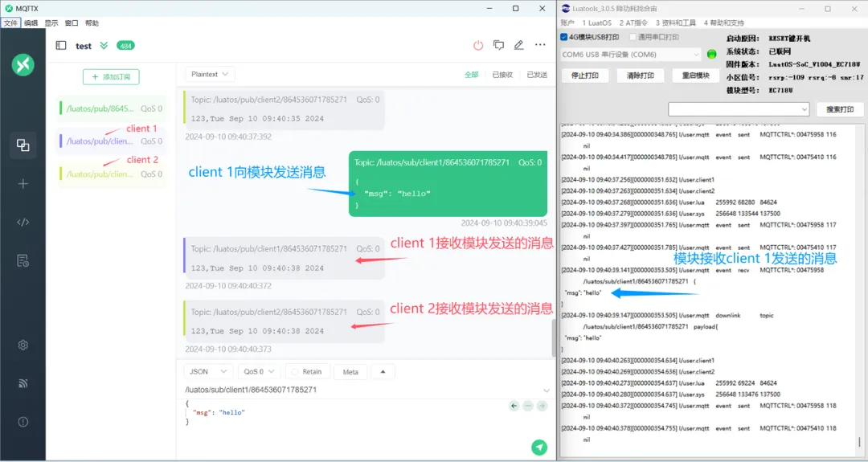Open the 文件 menu in MQTTX
The height and width of the screenshot is (462, 868).
(x=10, y=23)
